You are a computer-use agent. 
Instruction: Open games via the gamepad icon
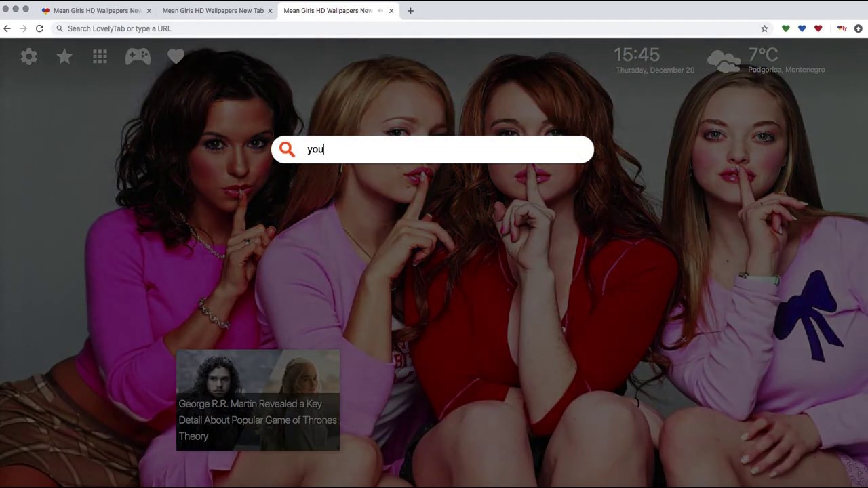138,57
